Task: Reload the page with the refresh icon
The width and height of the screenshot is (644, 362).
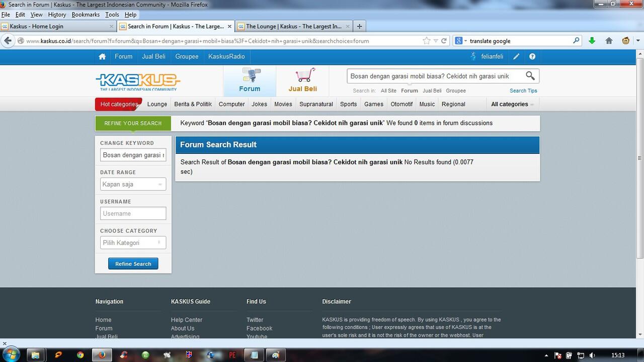Action: pyautogui.click(x=444, y=41)
